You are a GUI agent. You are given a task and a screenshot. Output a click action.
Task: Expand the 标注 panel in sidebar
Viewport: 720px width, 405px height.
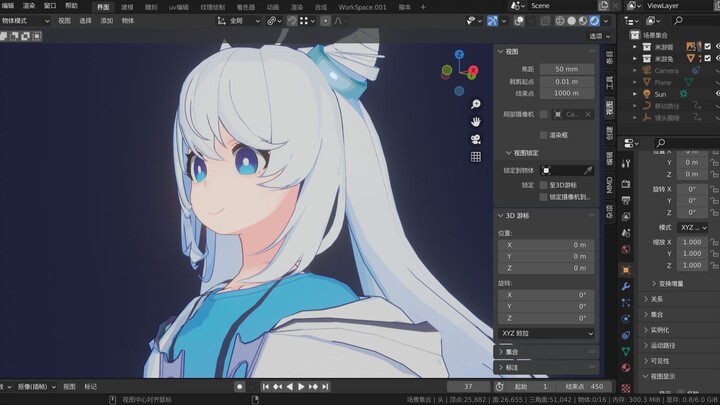pos(546,368)
